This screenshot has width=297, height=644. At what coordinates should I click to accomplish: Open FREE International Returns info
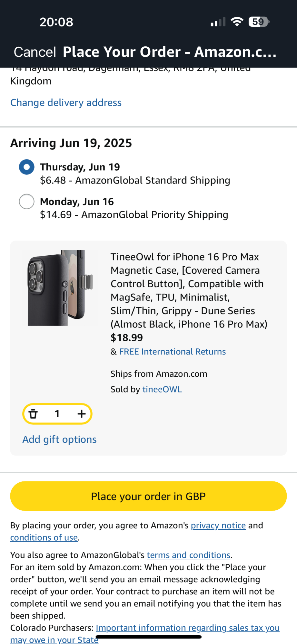click(172, 352)
